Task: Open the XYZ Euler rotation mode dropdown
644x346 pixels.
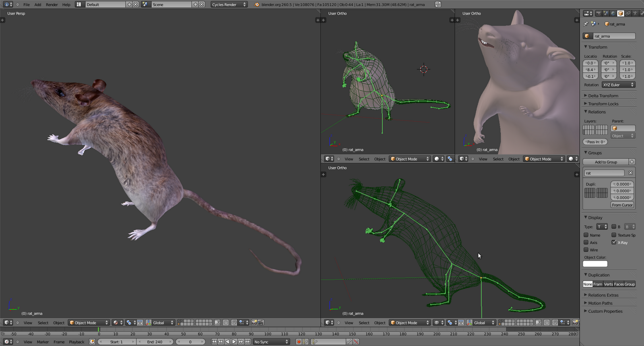Action: [618, 85]
